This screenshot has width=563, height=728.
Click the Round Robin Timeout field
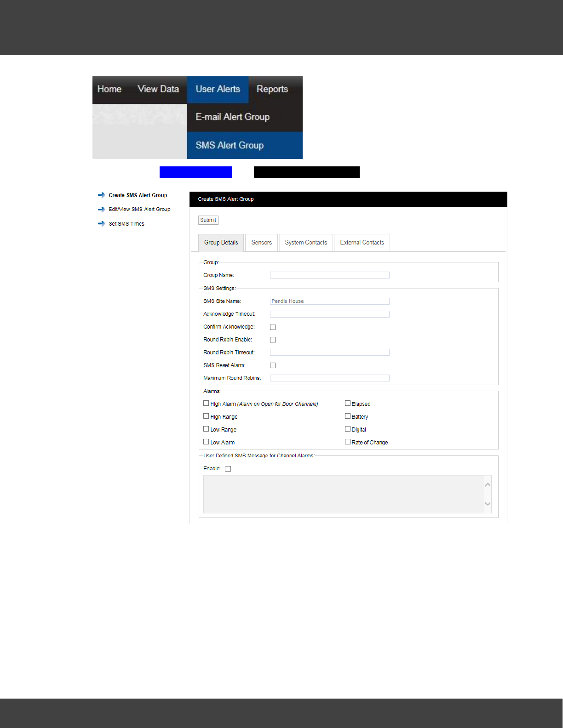pyautogui.click(x=330, y=352)
